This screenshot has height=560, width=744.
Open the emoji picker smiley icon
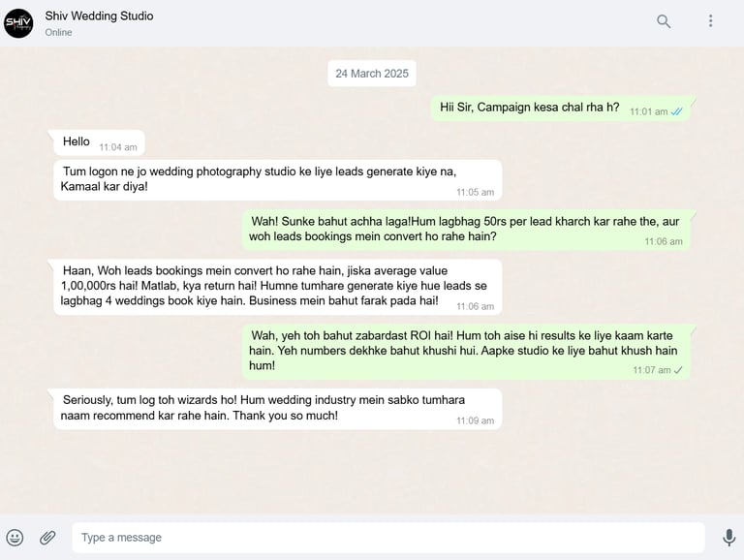pos(15,538)
